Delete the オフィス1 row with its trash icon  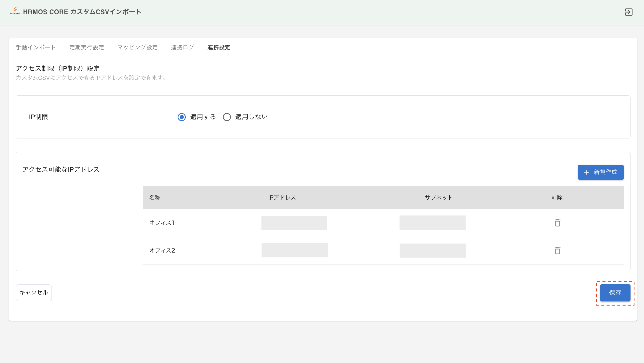click(x=557, y=223)
